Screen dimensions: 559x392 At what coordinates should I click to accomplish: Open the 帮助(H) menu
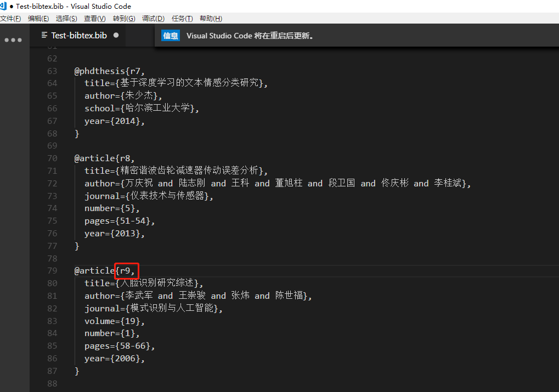click(x=211, y=19)
